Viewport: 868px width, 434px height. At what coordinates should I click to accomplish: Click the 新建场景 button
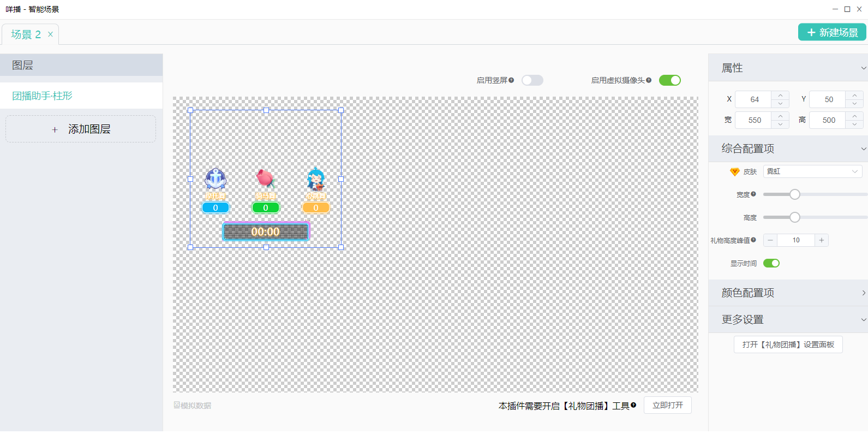coord(832,32)
